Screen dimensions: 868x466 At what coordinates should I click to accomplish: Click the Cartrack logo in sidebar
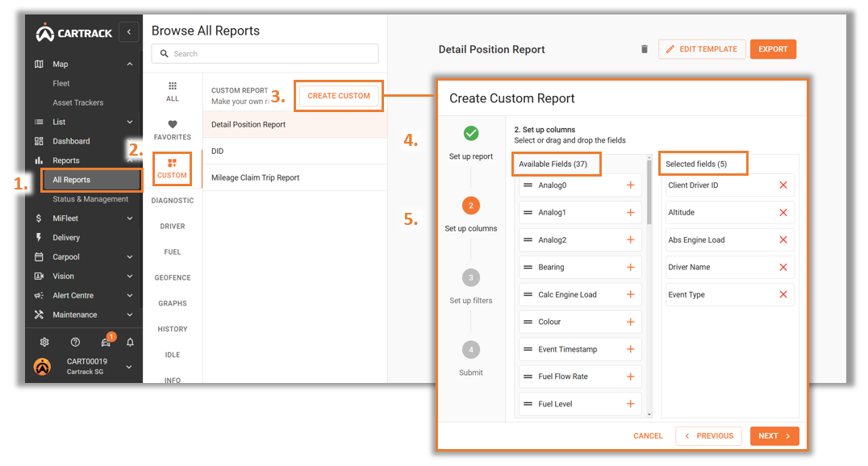tap(74, 33)
